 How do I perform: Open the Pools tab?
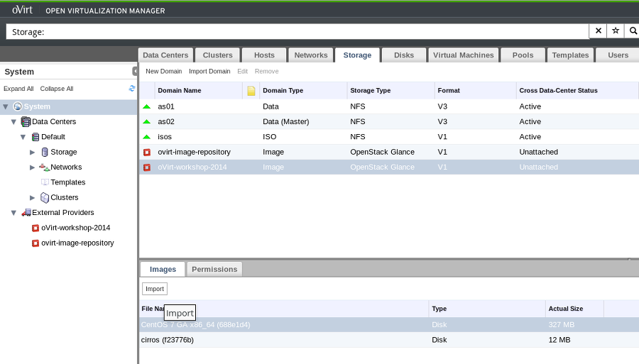click(x=523, y=55)
